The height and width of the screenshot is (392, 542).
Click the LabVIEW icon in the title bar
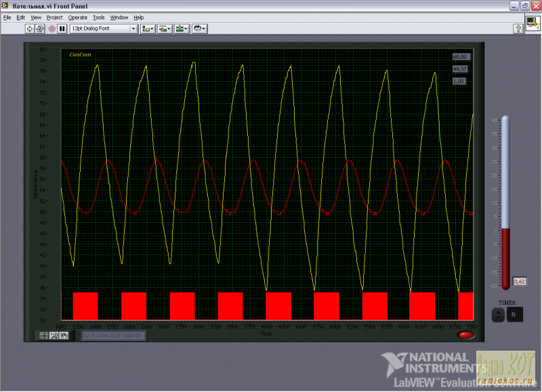(5, 5)
